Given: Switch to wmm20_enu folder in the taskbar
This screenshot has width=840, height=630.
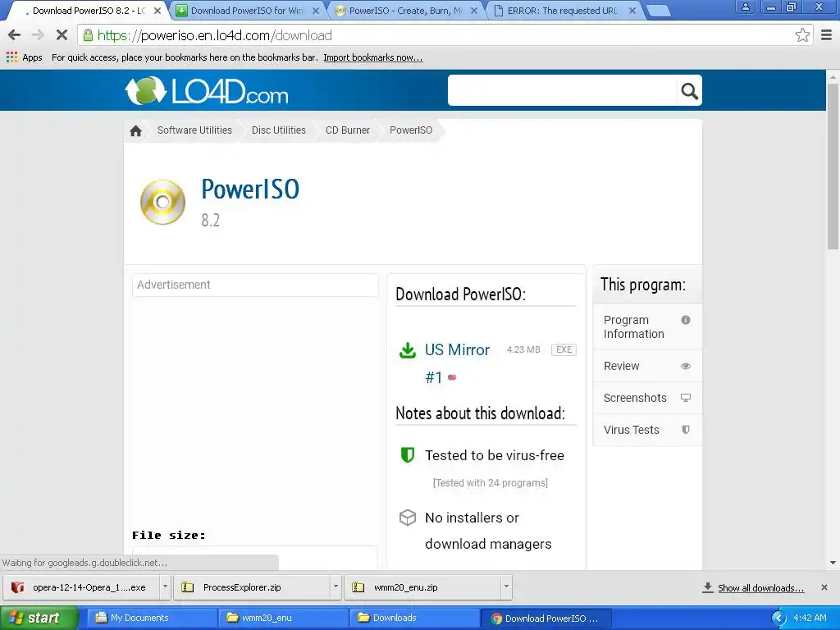Looking at the screenshot, I should (283, 618).
